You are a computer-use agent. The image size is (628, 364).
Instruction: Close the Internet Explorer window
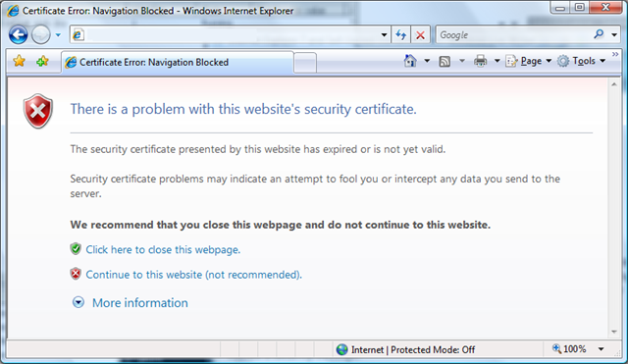click(605, 7)
